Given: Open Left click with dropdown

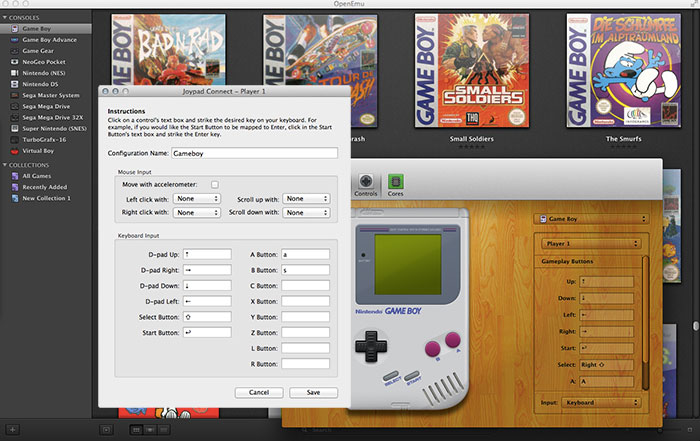Looking at the screenshot, I should click(x=197, y=199).
